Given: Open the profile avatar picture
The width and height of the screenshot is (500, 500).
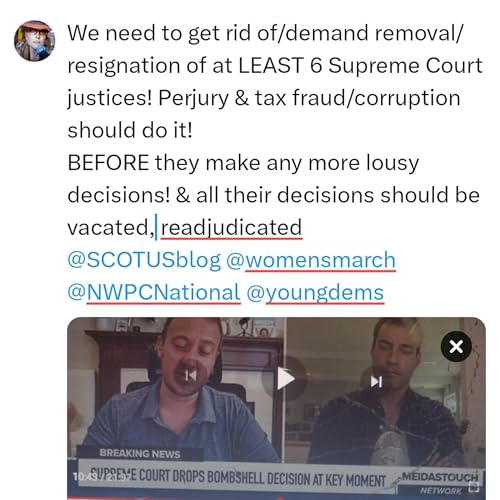Looking at the screenshot, I should point(34,41).
